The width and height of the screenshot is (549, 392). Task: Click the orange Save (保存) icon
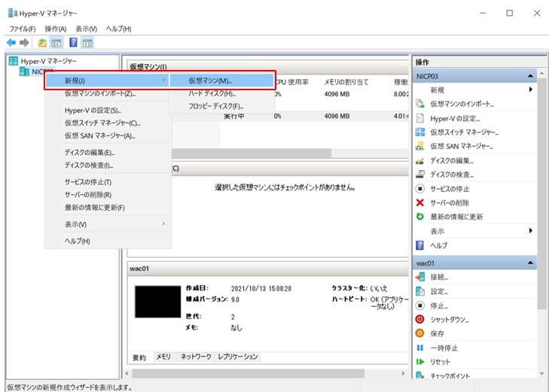click(420, 333)
